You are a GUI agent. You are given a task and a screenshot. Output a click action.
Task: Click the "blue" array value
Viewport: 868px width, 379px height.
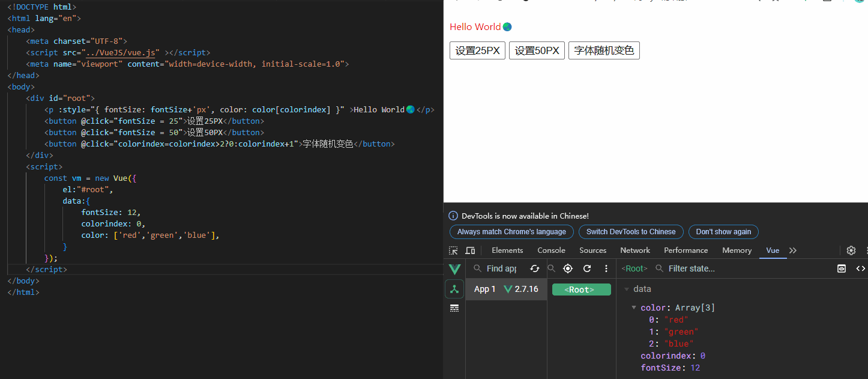[x=679, y=344]
